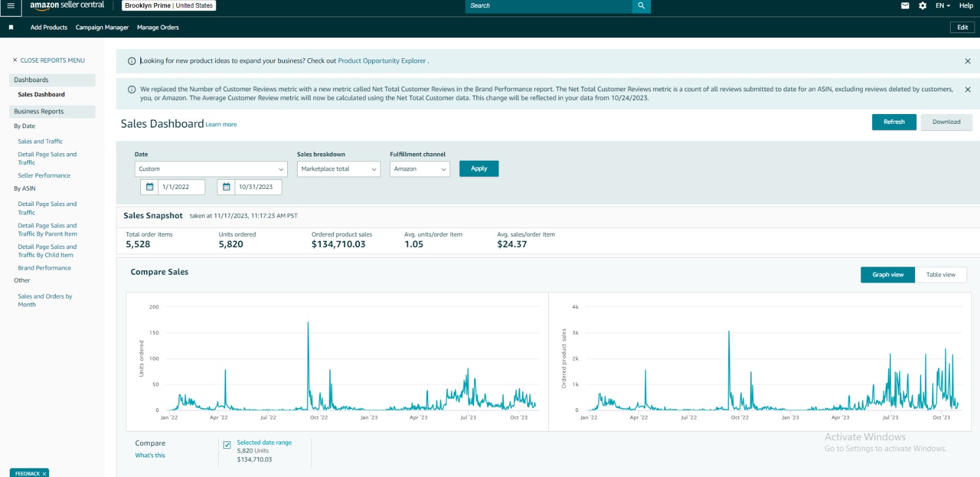Click the start date field 1/1/2022
This screenshot has width=980, height=477.
point(181,187)
